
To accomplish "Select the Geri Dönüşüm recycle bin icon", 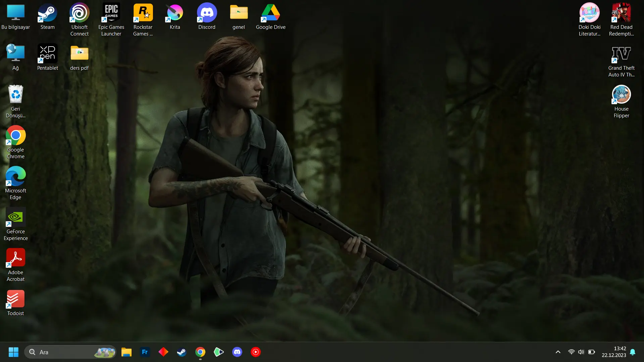I will [16, 102].
